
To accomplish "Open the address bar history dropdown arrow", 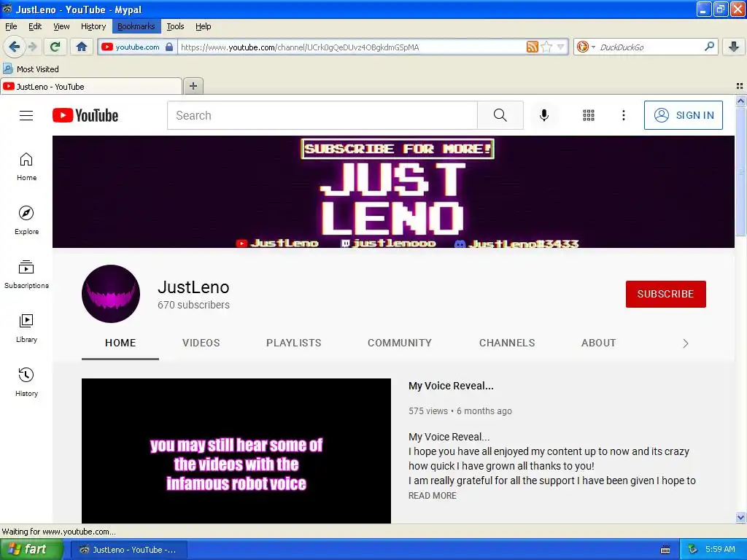I will [561, 47].
